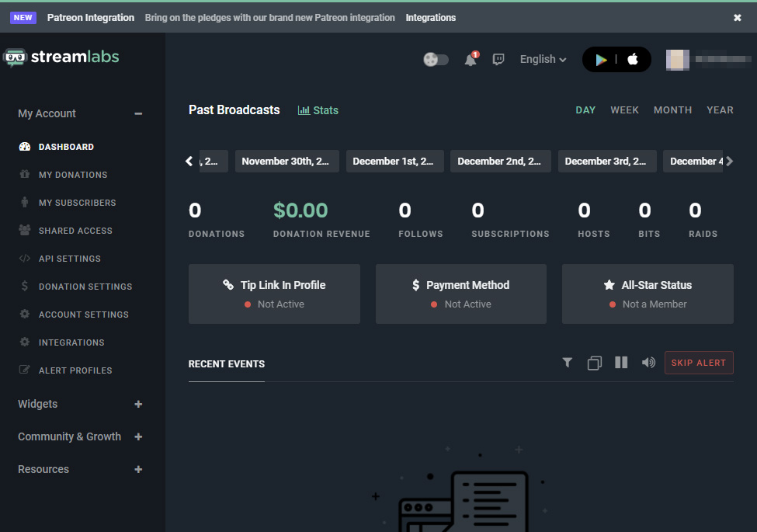This screenshot has height=532, width=757.
Task: Click the FOLLOWS count label
Action: (421, 234)
